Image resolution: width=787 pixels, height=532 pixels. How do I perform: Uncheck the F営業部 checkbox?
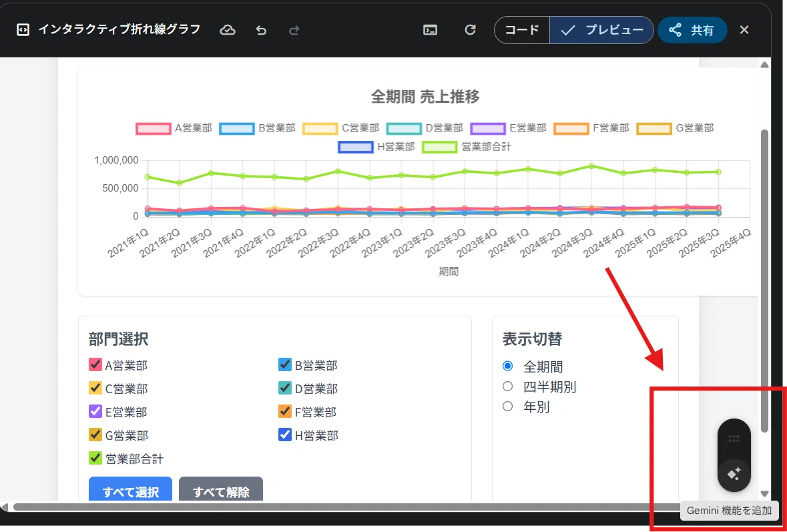[x=285, y=412]
